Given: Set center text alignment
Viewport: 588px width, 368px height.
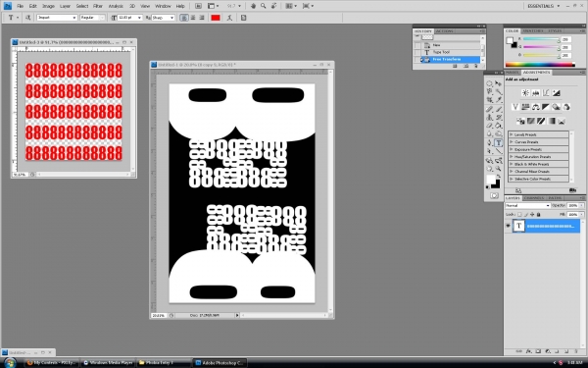Looking at the screenshot, I should tap(193, 18).
